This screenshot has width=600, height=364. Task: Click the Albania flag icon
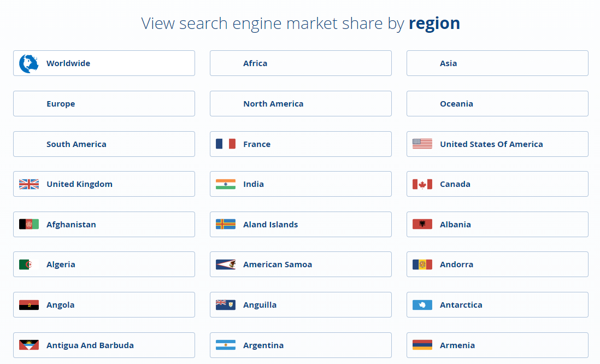[422, 225]
